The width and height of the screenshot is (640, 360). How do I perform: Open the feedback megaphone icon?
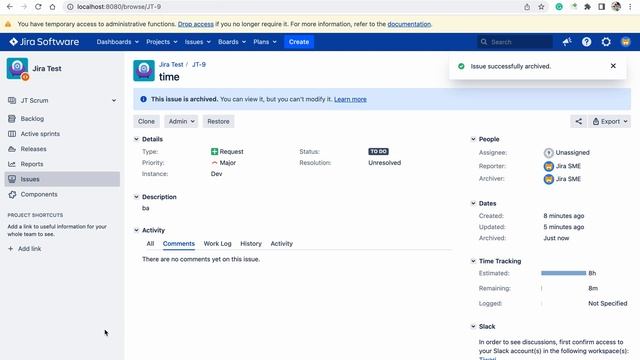pos(567,42)
